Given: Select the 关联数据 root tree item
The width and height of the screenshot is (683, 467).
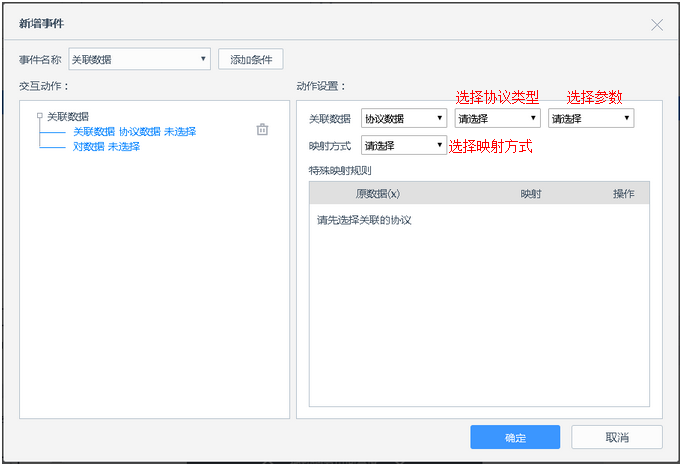Looking at the screenshot, I should coord(68,116).
